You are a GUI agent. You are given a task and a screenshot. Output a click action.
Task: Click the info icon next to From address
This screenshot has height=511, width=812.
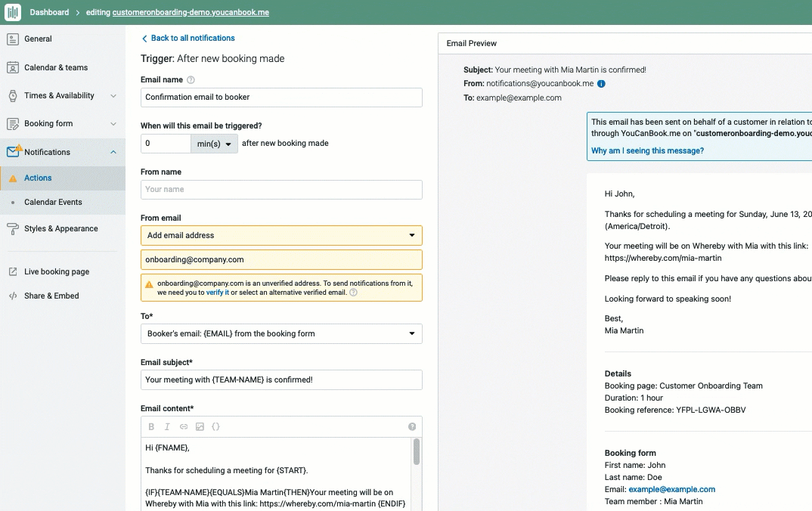coord(601,83)
